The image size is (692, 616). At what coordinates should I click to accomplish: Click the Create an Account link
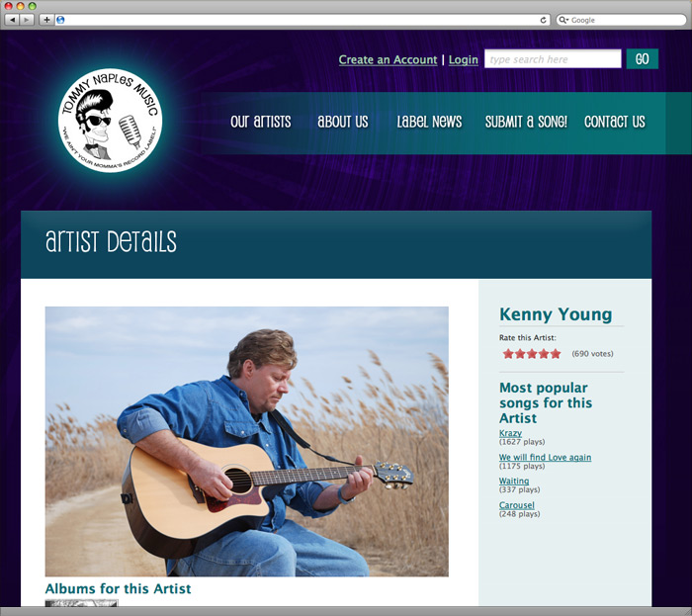pyautogui.click(x=388, y=59)
